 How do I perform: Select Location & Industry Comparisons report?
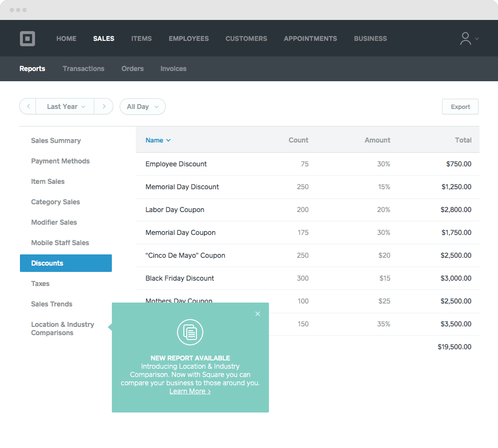(x=62, y=328)
